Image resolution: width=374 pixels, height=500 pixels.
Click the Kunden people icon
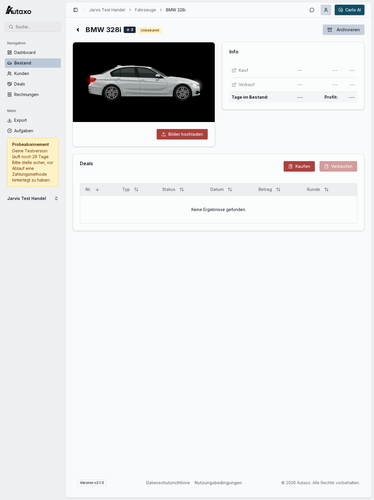[9, 73]
